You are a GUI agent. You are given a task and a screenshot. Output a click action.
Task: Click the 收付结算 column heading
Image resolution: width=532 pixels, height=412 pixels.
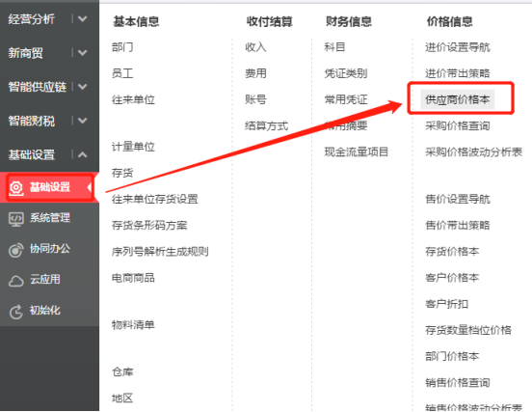click(x=270, y=21)
